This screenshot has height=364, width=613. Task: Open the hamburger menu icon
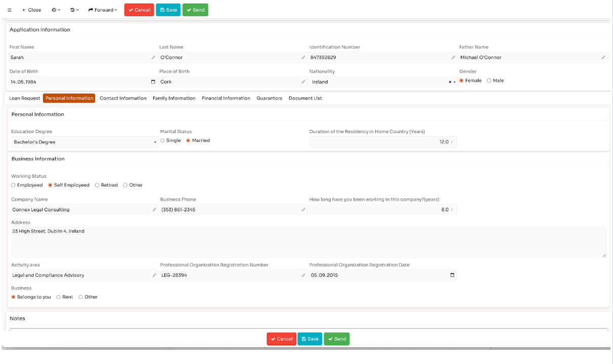(x=10, y=10)
